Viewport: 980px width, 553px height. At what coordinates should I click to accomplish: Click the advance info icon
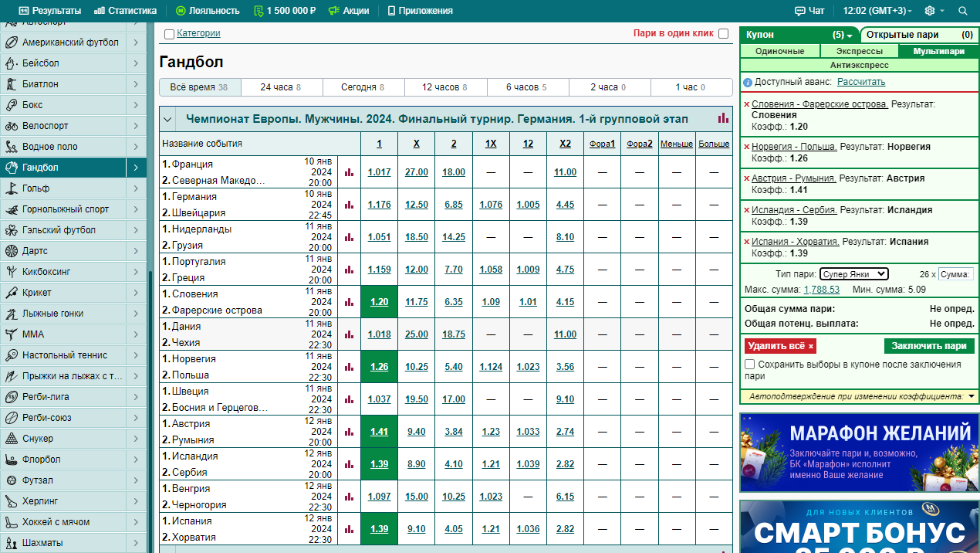[748, 82]
